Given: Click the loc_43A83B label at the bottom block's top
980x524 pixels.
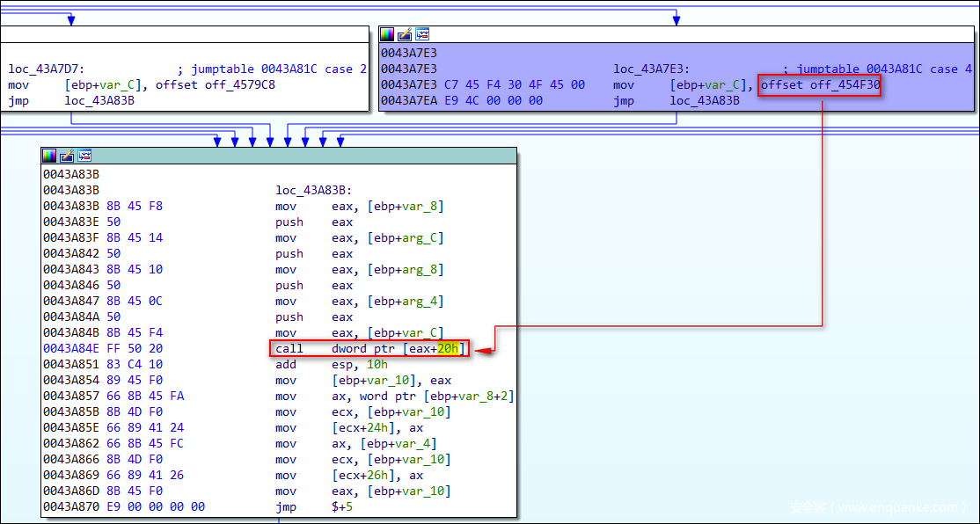Looking at the screenshot, I should (314, 190).
